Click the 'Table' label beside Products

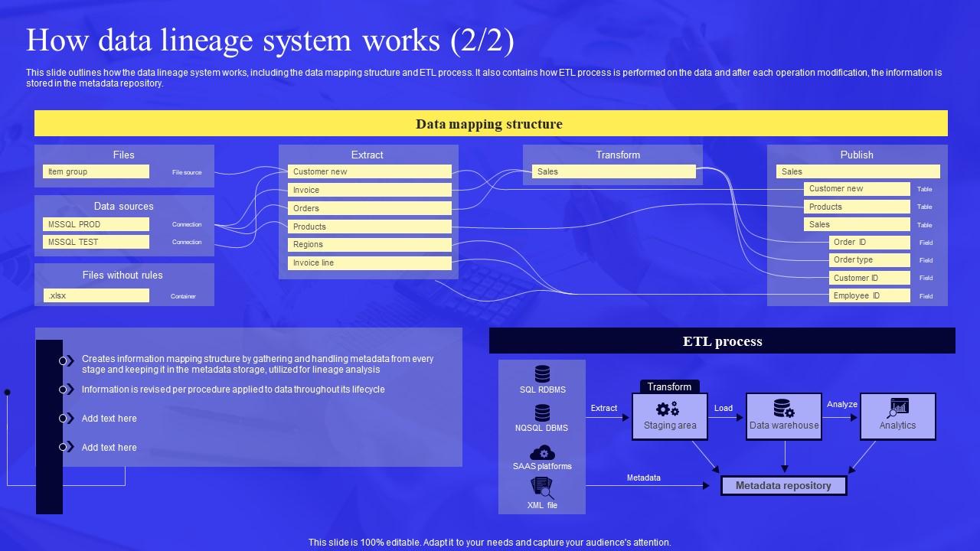(924, 207)
